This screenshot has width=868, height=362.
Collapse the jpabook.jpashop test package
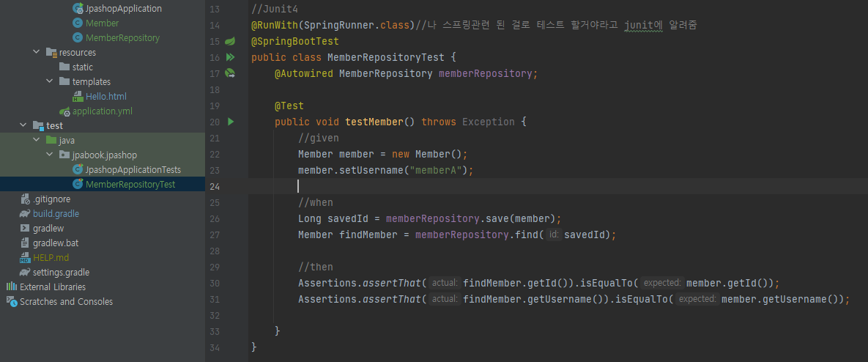50,155
